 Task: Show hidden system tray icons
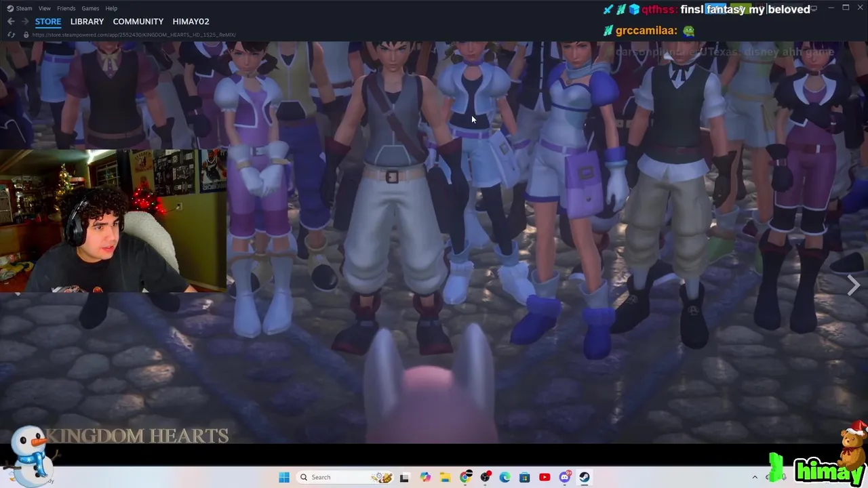coord(755,477)
